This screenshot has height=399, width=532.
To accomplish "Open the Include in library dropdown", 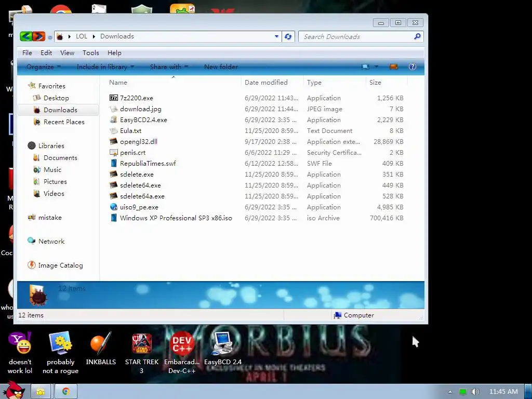I will click(x=105, y=66).
